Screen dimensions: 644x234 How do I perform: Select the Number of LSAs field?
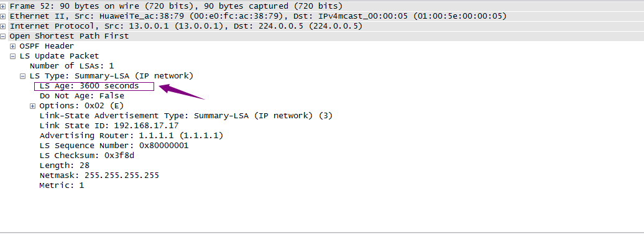point(72,66)
